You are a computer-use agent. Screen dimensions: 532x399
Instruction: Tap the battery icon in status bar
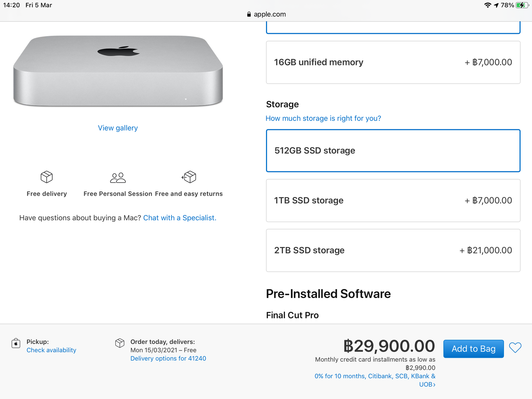(x=522, y=5)
